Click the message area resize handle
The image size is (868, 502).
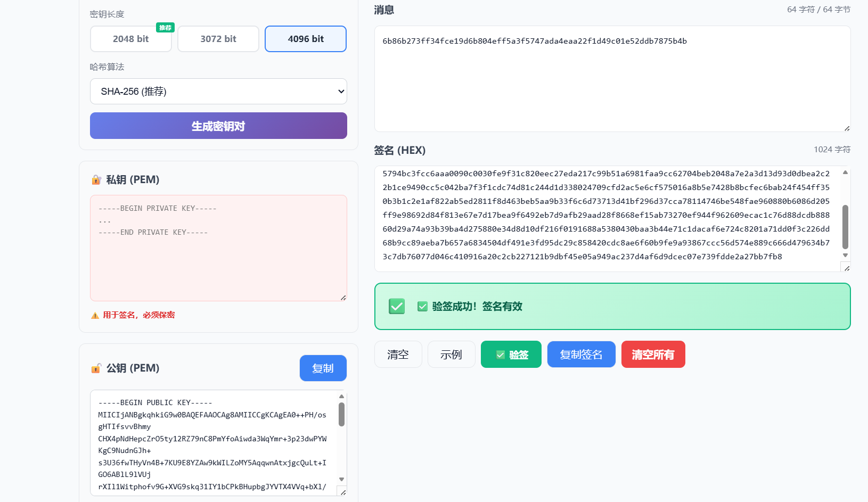(847, 128)
